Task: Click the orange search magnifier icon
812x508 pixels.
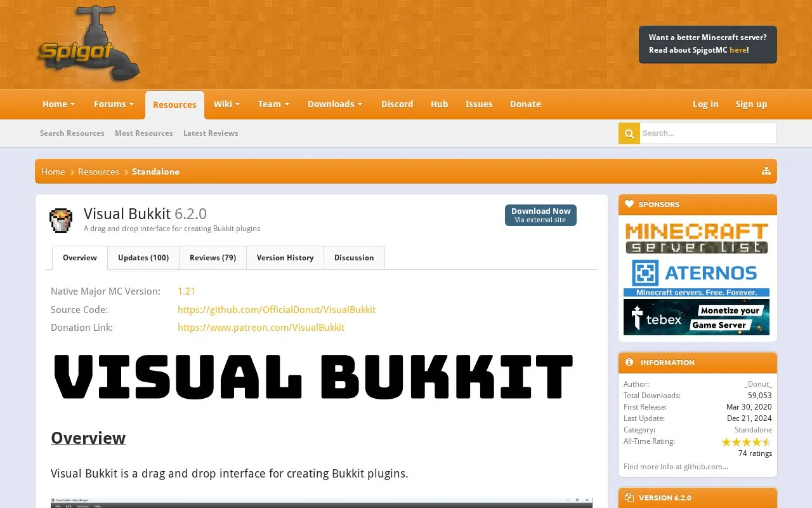Action: (629, 133)
